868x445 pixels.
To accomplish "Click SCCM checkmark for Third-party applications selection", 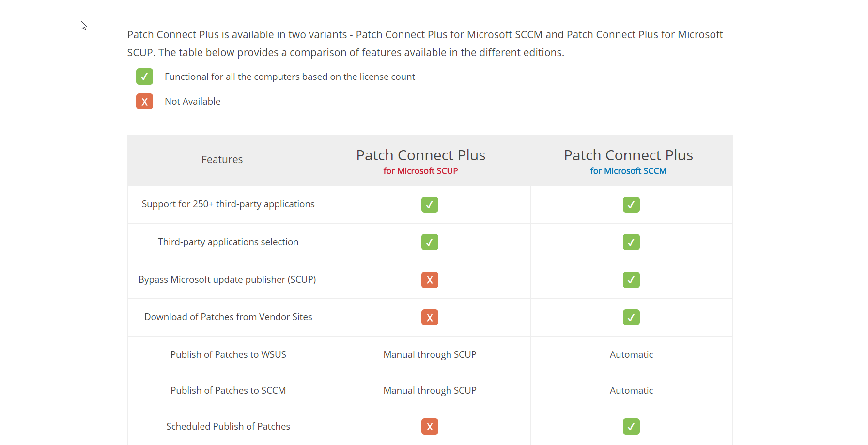I will tap(631, 242).
